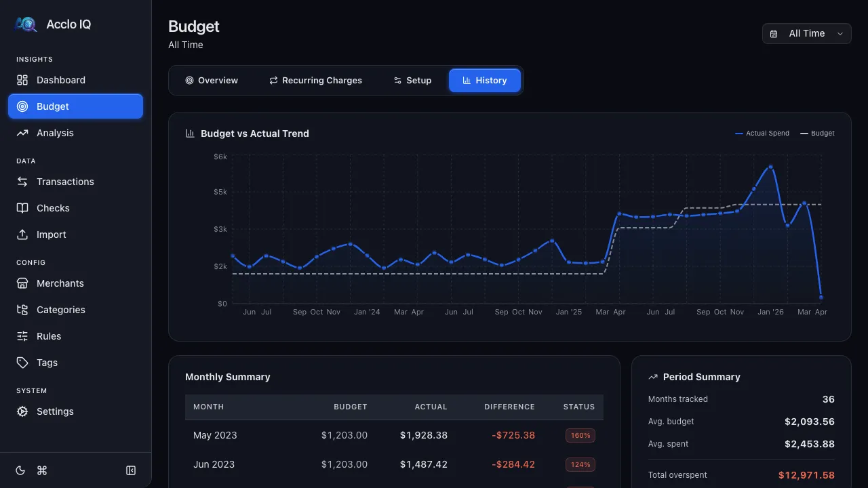This screenshot has height=488, width=868.
Task: Go to the Tags page
Action: click(x=75, y=363)
